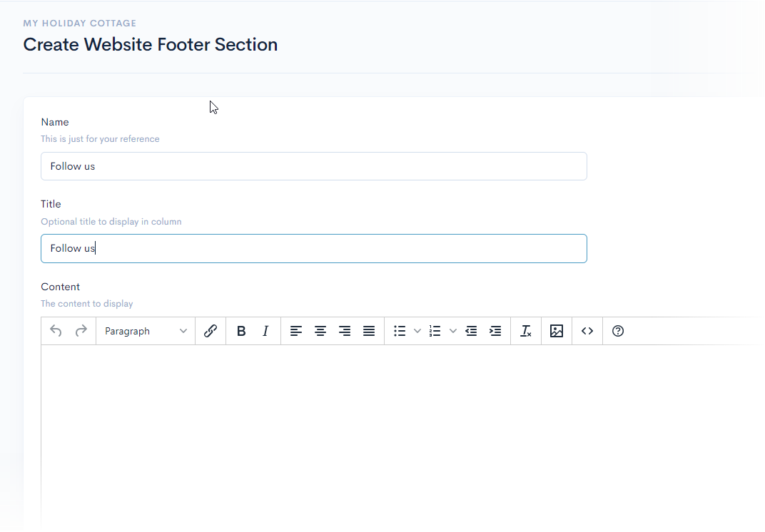Viewport: 765px width, 532px height.
Task: Expand numbered list style options arrow
Action: click(x=453, y=331)
